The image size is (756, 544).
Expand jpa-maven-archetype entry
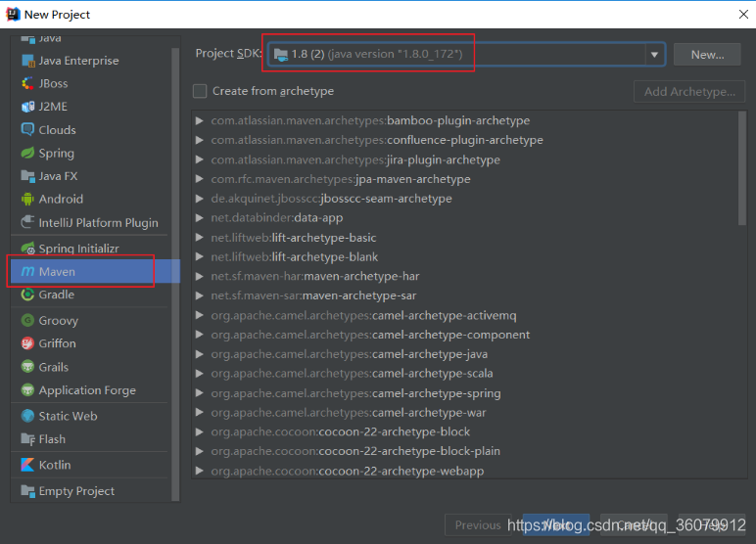click(x=199, y=179)
